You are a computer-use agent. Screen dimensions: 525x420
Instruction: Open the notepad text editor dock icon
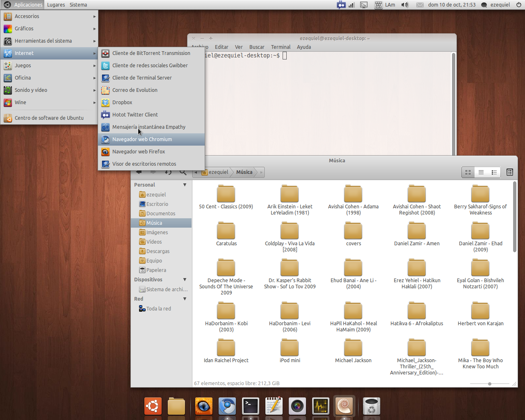(x=274, y=406)
